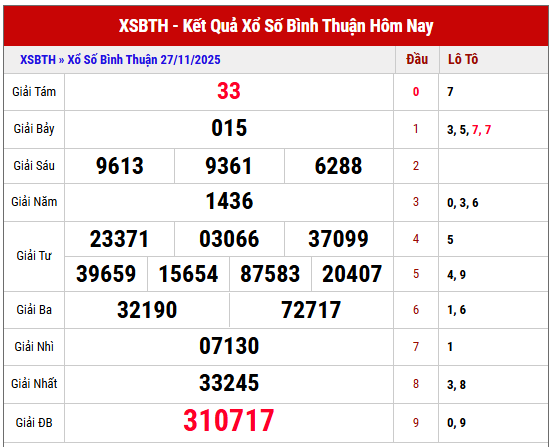Viewport: 552px width, 447px height.
Task: Select Giải Nhất number 33245
Action: 229,383
